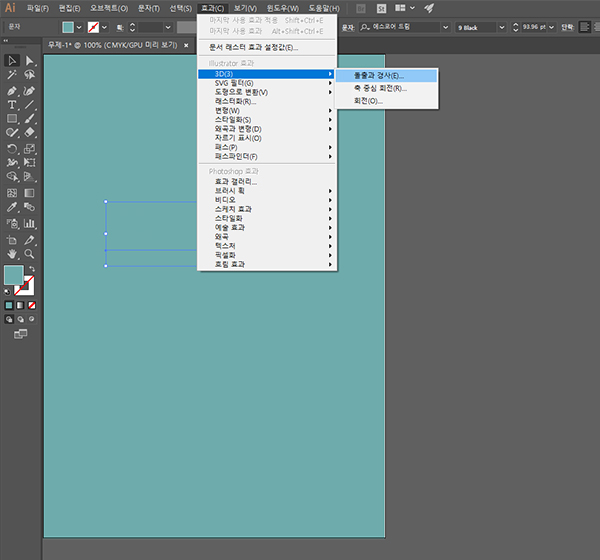This screenshot has width=600, height=560.
Task: Select the Symbol Sprayer tool
Action: (12, 223)
